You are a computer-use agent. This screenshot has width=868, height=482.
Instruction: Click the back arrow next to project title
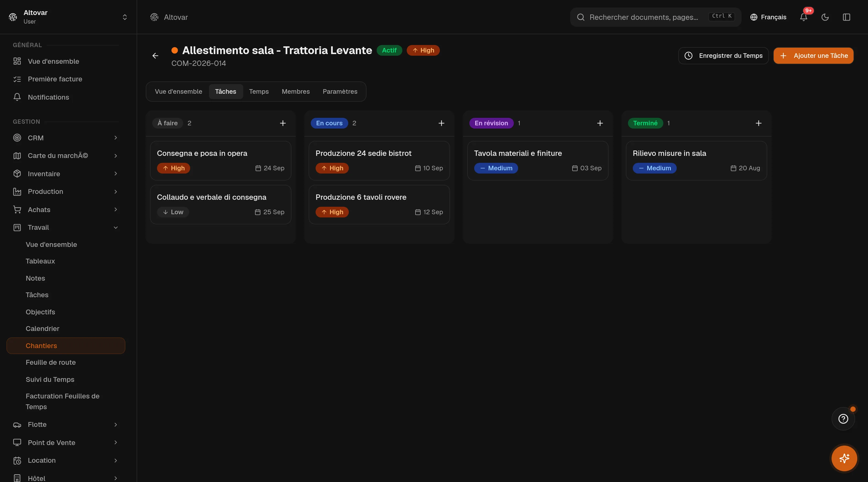[x=155, y=56]
